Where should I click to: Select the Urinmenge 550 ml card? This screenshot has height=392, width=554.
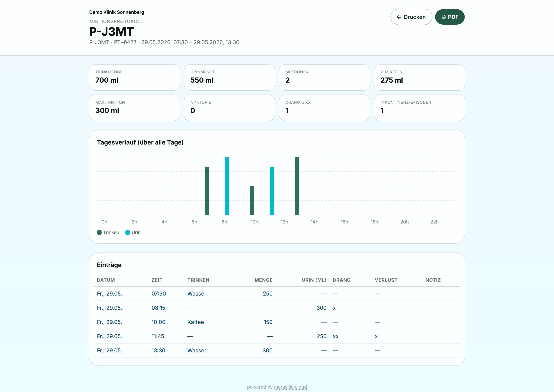[229, 77]
